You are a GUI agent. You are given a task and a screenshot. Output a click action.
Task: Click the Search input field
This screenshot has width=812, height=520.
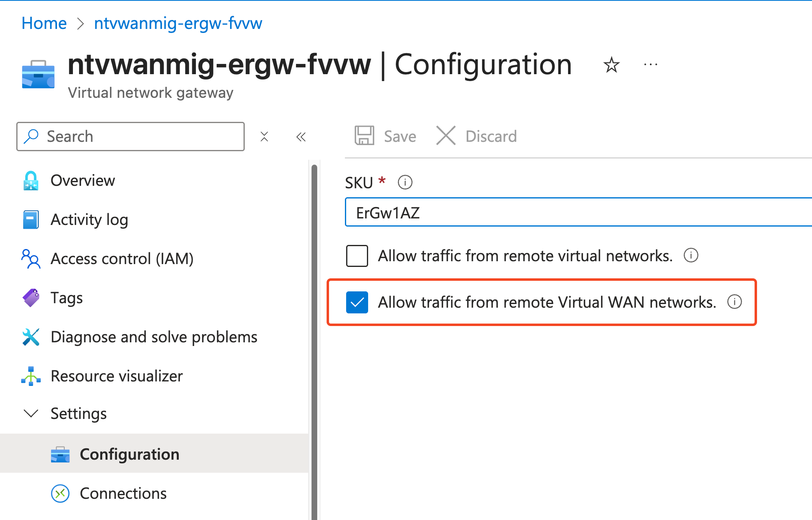[x=130, y=137]
